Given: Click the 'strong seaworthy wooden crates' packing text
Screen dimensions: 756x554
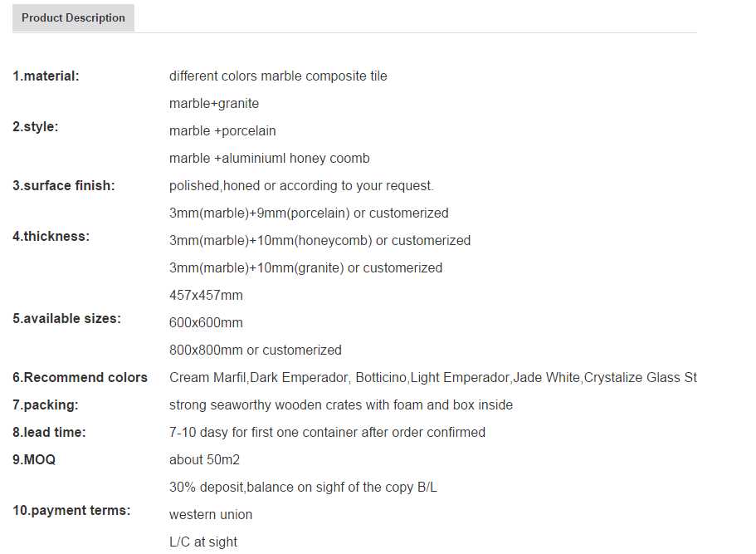Looking at the screenshot, I should [x=340, y=404].
